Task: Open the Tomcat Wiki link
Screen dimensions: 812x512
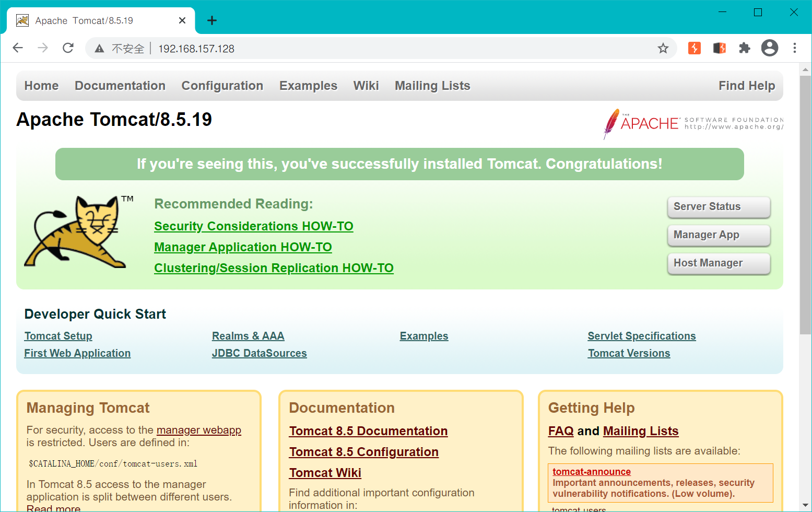Action: coord(325,473)
